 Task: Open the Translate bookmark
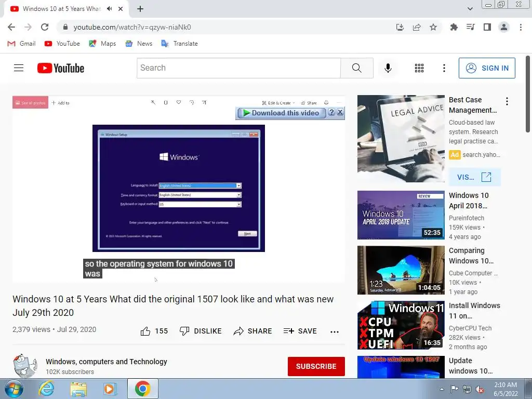click(179, 44)
